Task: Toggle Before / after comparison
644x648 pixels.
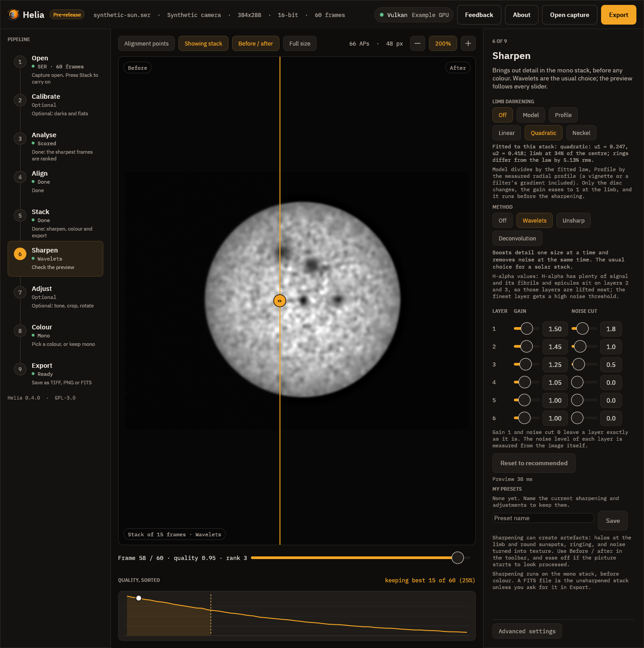Action: [x=255, y=43]
